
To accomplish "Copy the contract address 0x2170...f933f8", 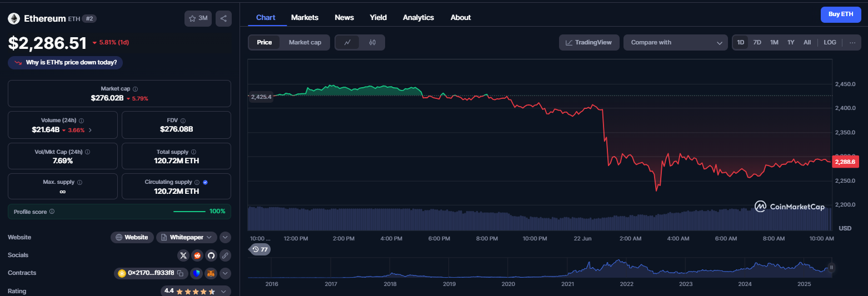I will click(180, 273).
